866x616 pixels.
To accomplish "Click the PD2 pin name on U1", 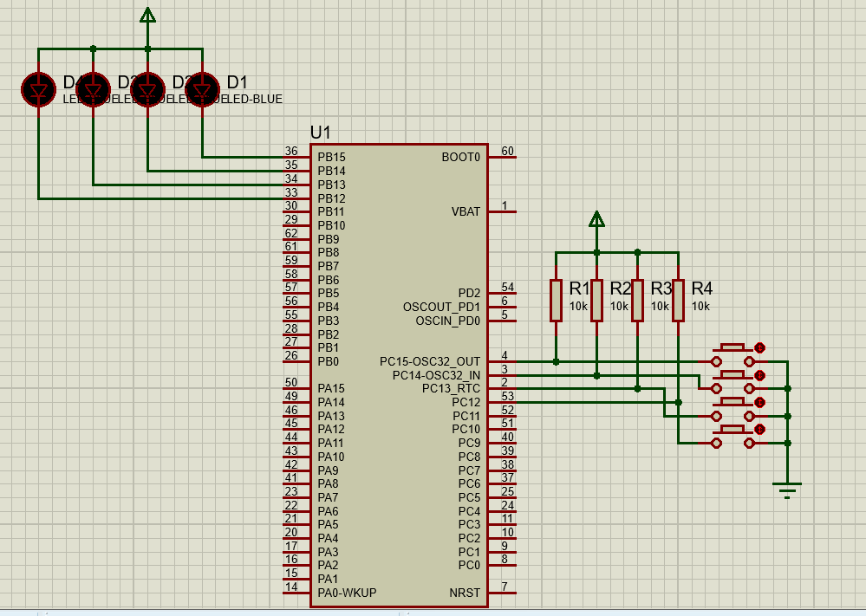I will (x=469, y=293).
